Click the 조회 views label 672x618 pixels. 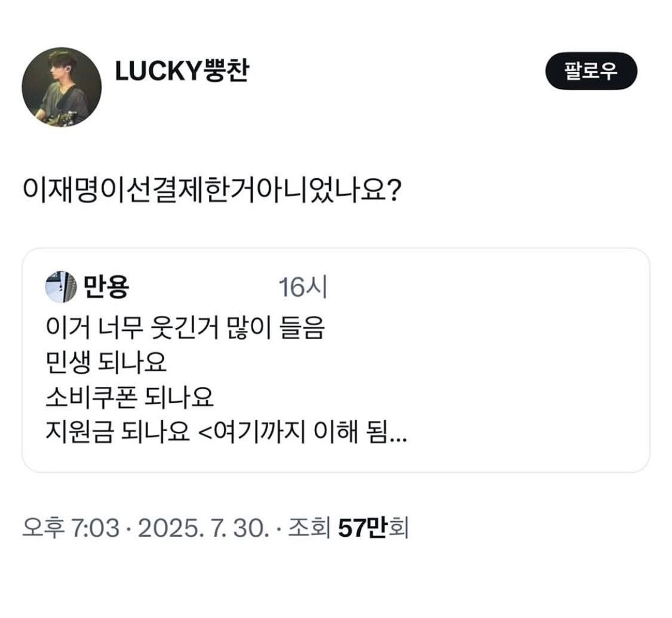coord(309,528)
